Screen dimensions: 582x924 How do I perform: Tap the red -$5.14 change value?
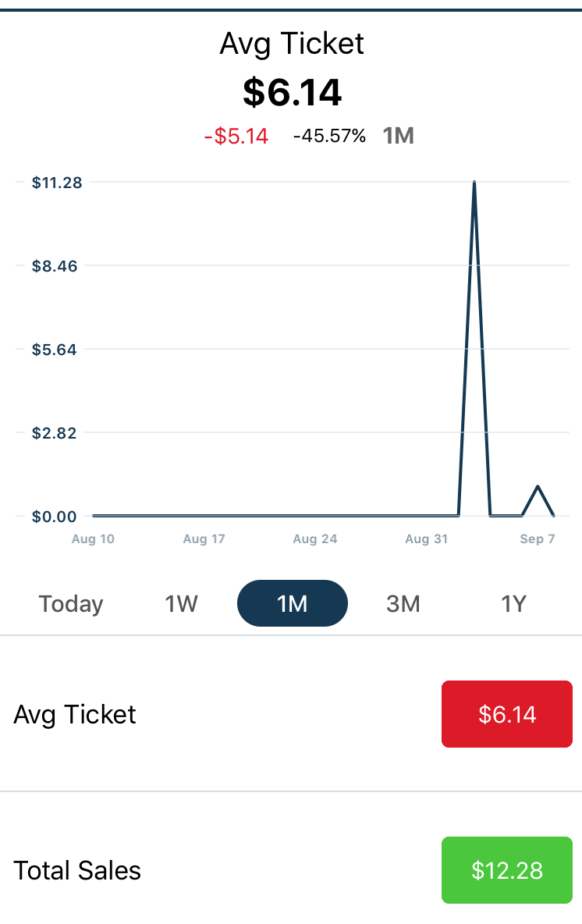[236, 136]
